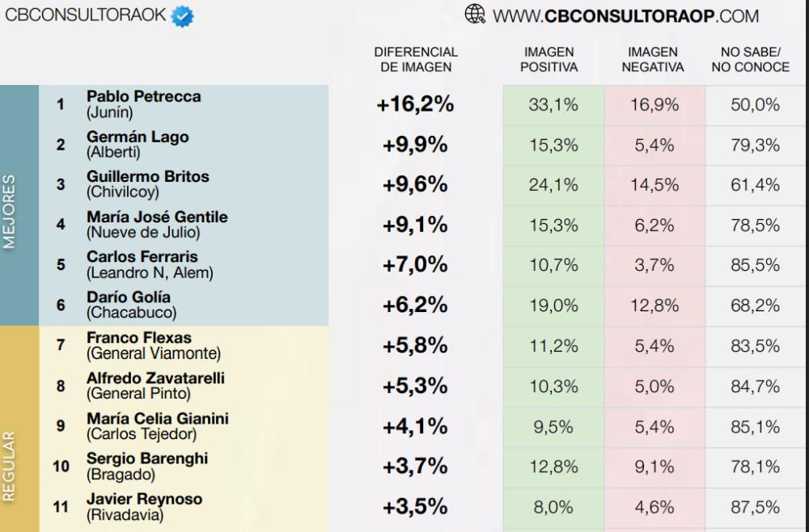This screenshot has width=809, height=532.
Task: Click the blue verified badge icon
Action: (x=182, y=16)
